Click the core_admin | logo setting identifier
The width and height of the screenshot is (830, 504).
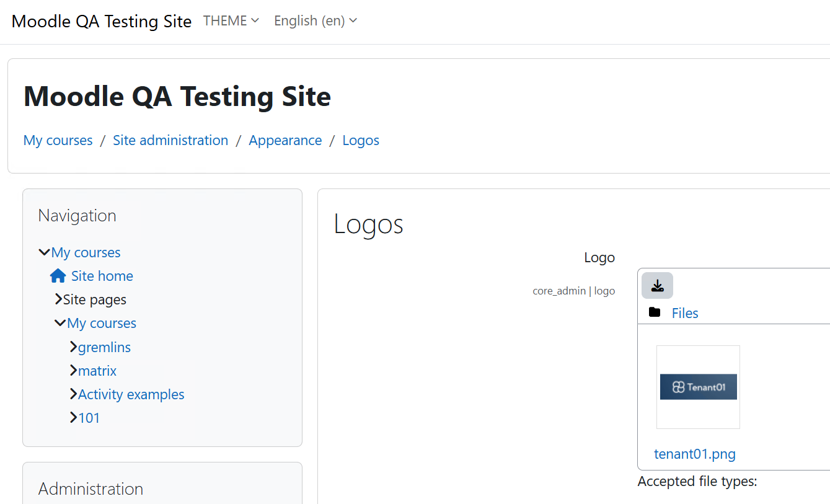pyautogui.click(x=574, y=291)
